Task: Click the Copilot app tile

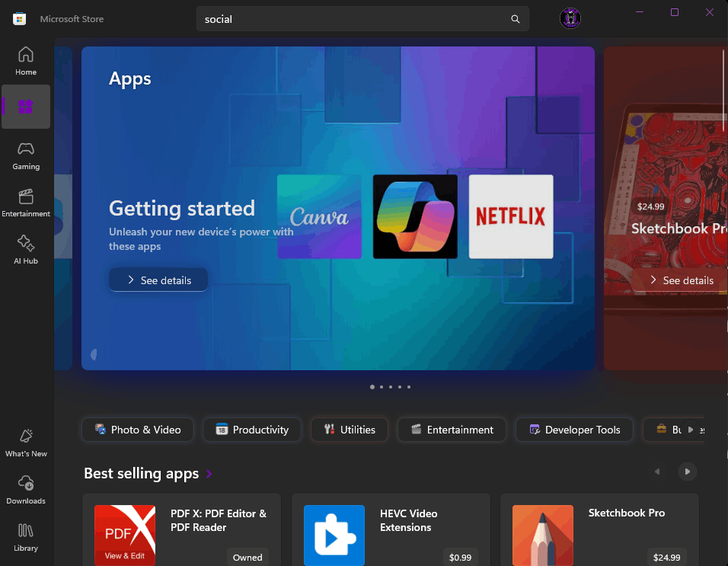Action: click(415, 216)
